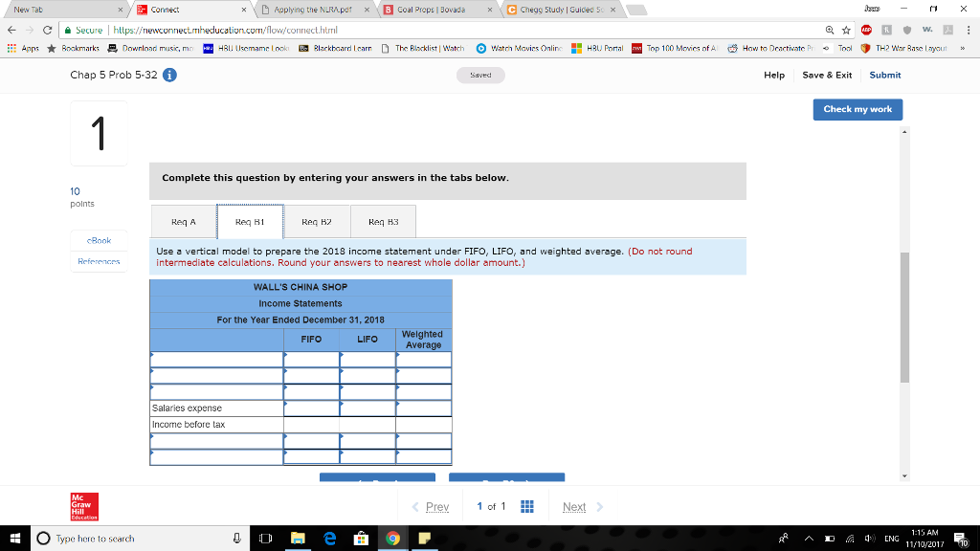The height and width of the screenshot is (551, 980).
Task: Open File Explorer from the taskbar
Action: (x=298, y=538)
